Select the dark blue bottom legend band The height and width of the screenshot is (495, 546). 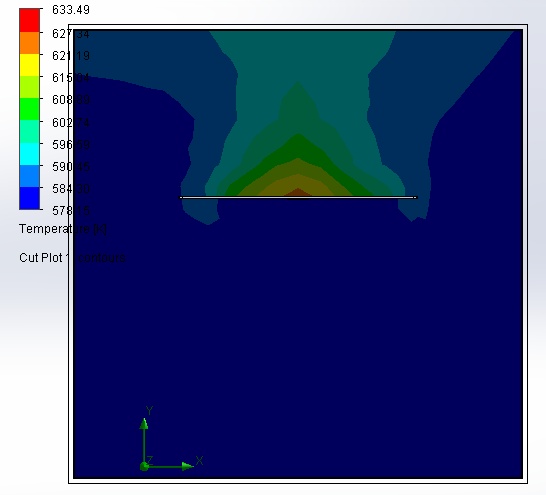tap(30, 198)
